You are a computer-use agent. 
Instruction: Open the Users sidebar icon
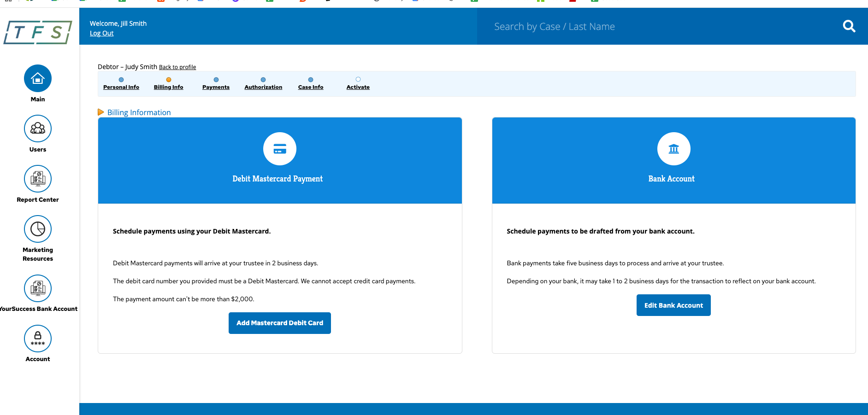[x=38, y=129]
